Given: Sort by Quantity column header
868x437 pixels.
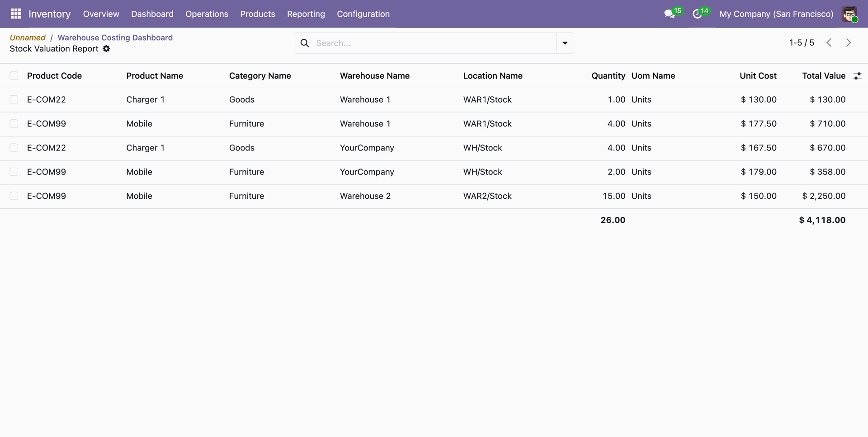Looking at the screenshot, I should (x=608, y=75).
